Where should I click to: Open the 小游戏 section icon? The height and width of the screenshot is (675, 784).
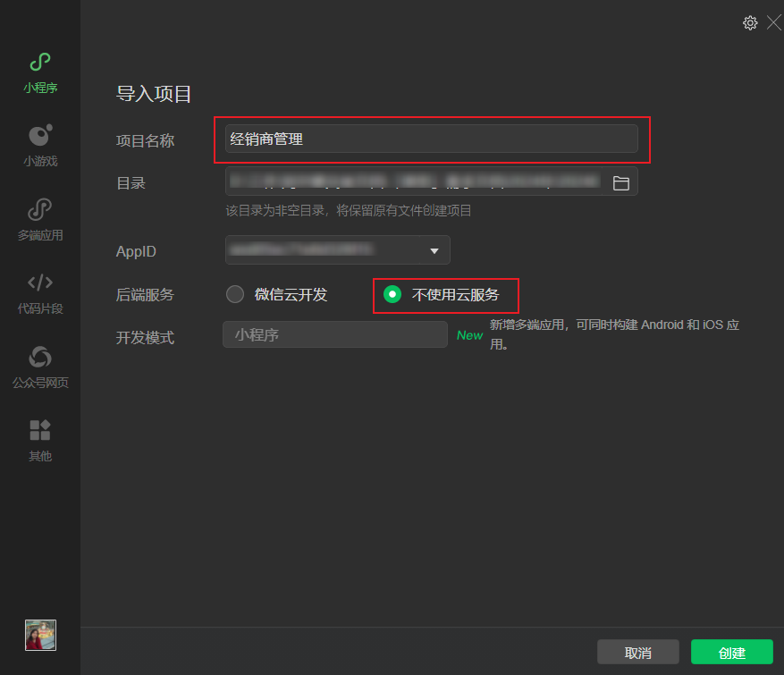[x=40, y=137]
